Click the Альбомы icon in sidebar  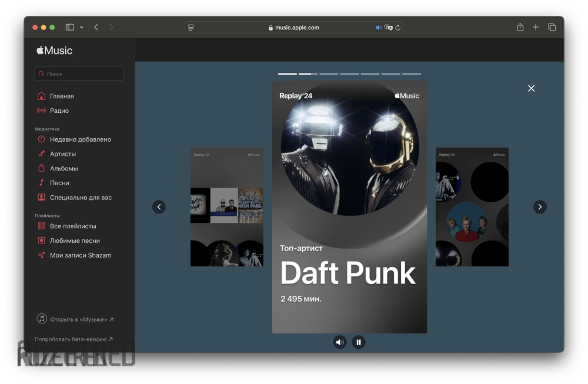click(x=41, y=168)
